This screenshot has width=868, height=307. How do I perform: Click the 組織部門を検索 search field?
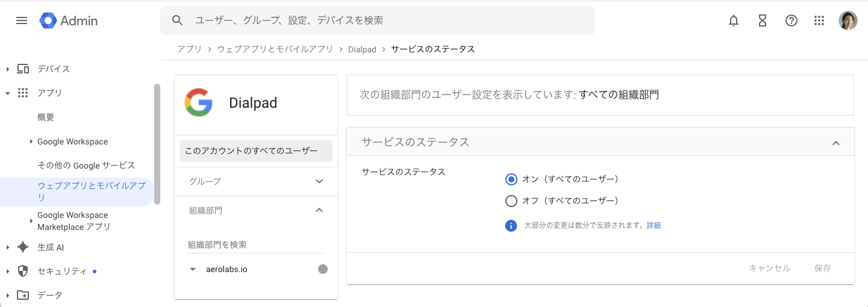coord(255,245)
